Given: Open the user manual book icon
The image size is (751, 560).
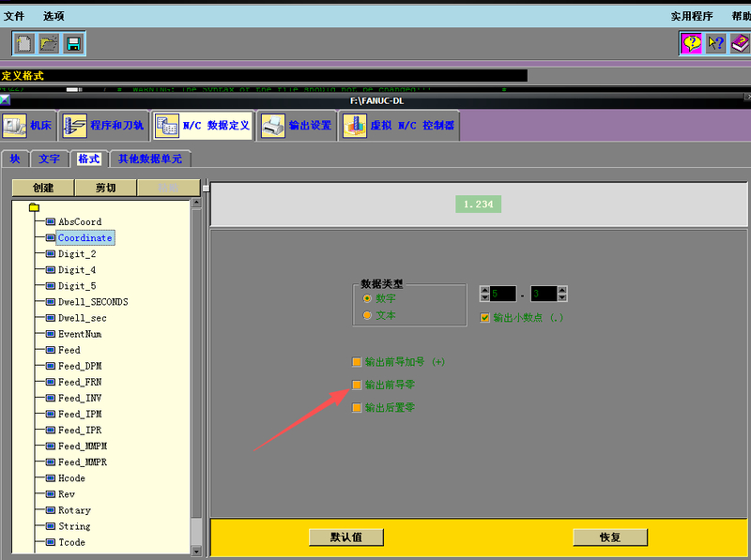Looking at the screenshot, I should pyautogui.click(x=740, y=43).
